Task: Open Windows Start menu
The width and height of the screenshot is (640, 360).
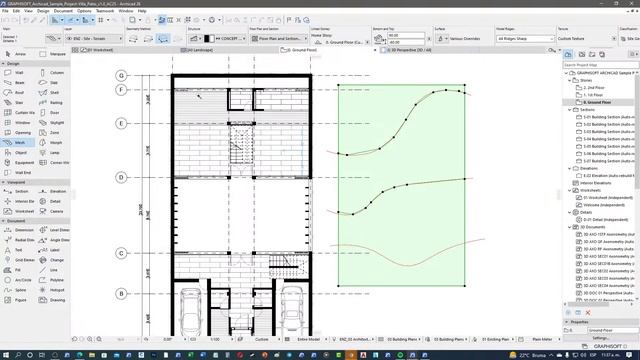Action: click(x=6, y=355)
